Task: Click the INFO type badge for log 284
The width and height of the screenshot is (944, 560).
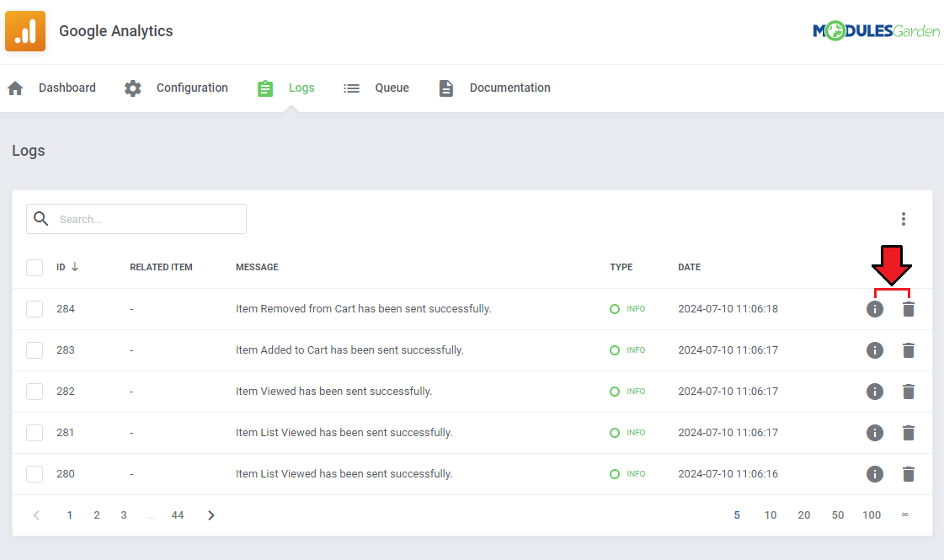Action: coord(627,309)
